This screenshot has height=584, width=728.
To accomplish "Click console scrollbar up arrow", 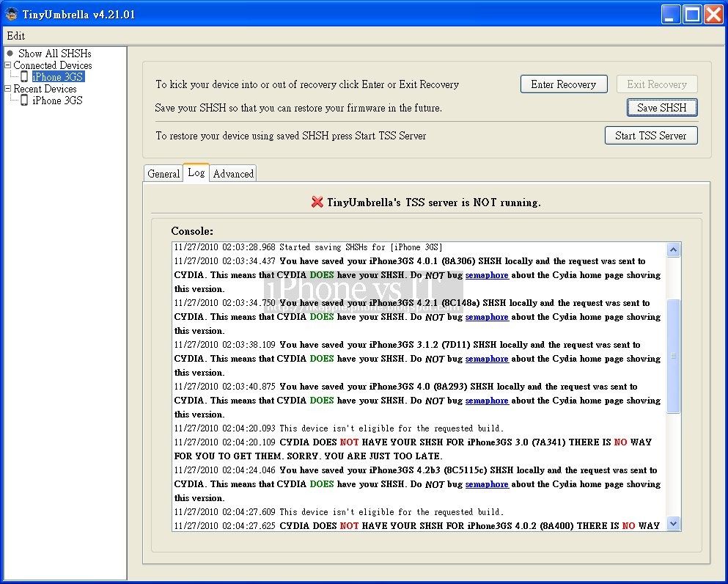I will 673,250.
